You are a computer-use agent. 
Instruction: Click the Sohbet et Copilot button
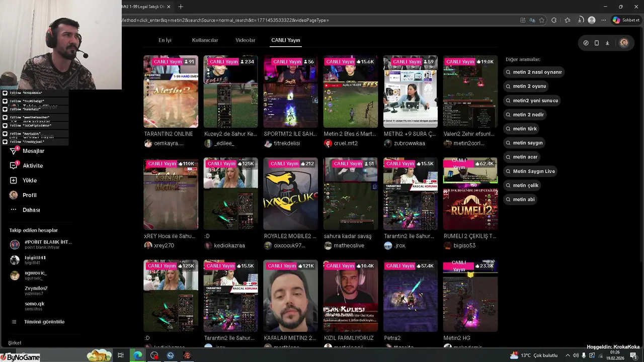tap(626, 20)
